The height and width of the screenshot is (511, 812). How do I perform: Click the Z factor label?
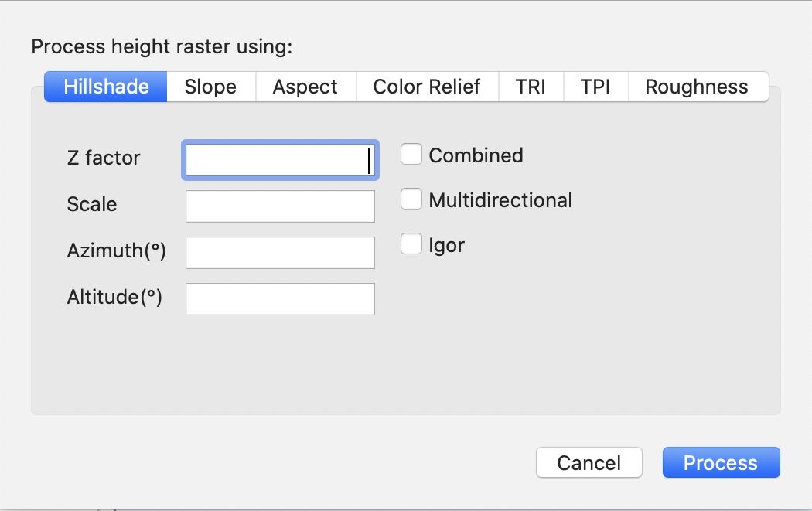[x=103, y=158]
